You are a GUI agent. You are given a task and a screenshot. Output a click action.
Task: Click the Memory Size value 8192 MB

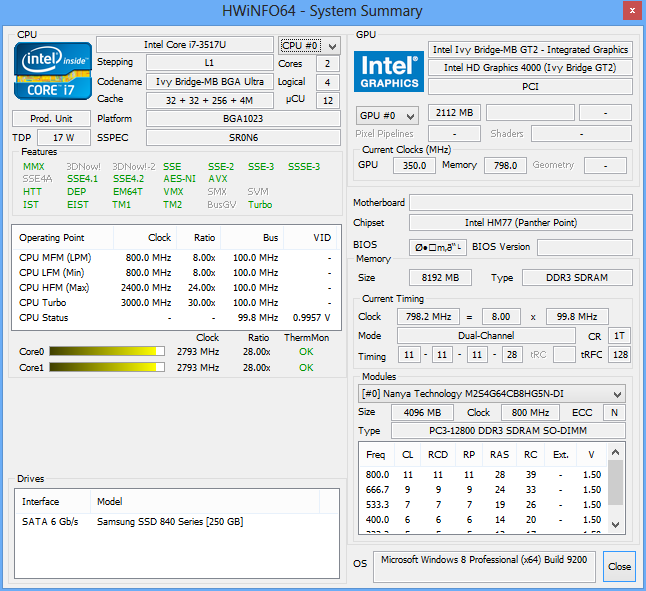pyautogui.click(x=440, y=278)
